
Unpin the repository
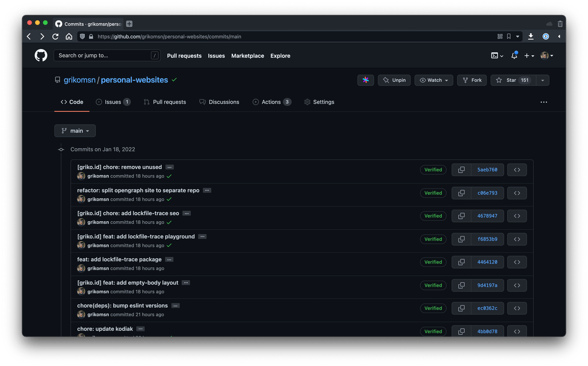pyautogui.click(x=394, y=80)
